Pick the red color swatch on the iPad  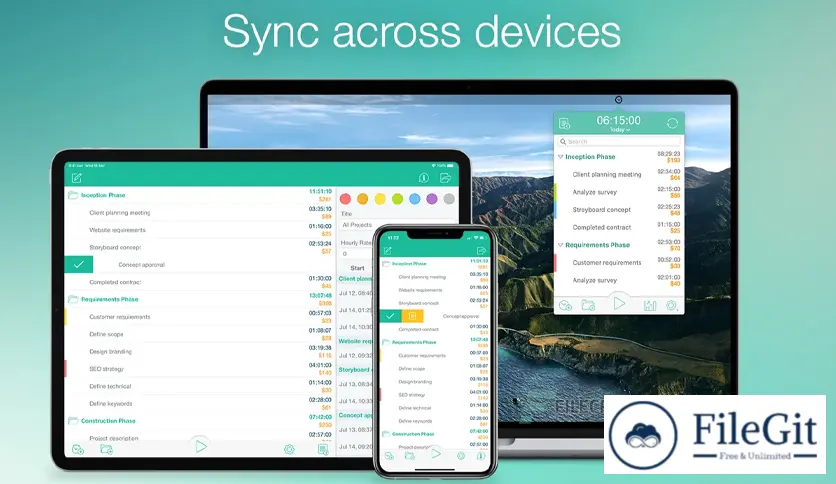click(x=346, y=199)
